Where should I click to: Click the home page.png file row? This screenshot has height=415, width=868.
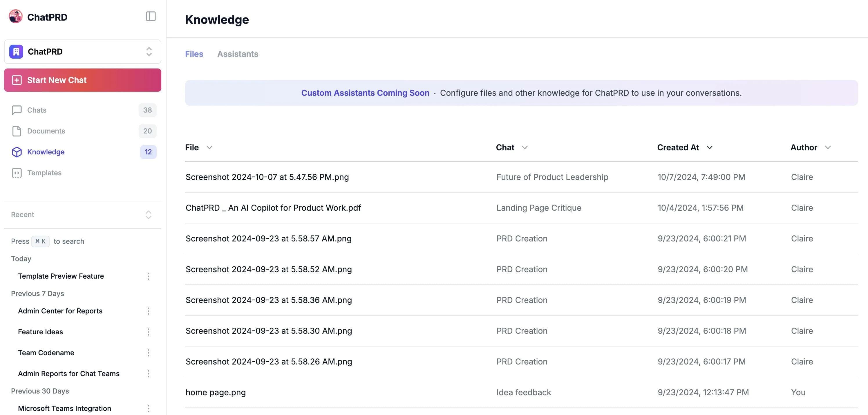216,392
